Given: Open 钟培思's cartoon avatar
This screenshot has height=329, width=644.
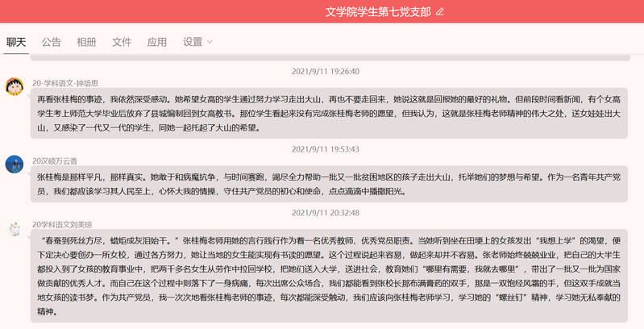Looking at the screenshot, I should point(14,86).
